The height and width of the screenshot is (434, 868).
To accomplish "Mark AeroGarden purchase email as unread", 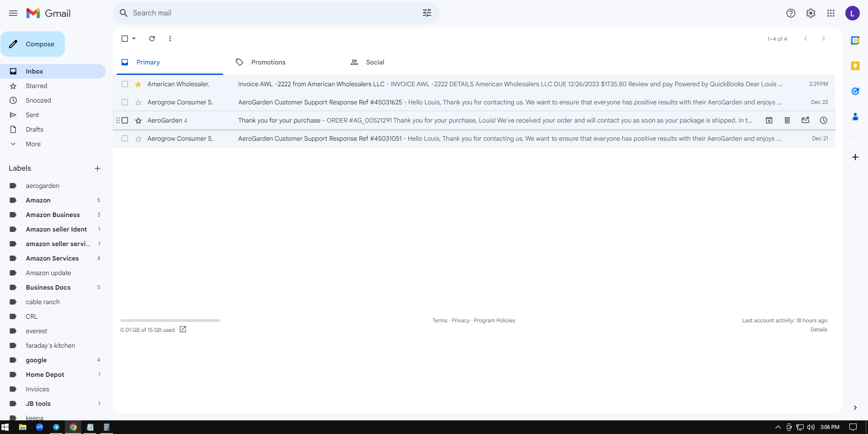I will (x=805, y=120).
